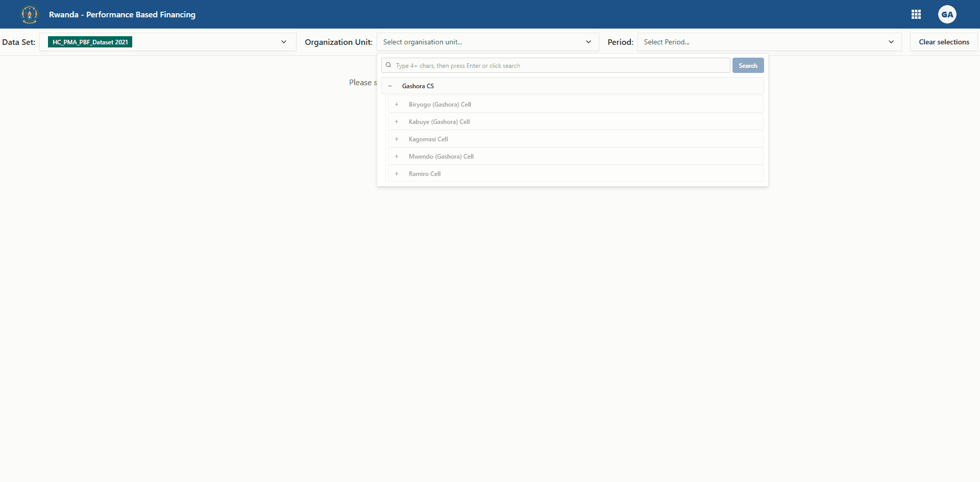Click the Clear selections button
Viewport: 980px width, 482px height.
[943, 42]
